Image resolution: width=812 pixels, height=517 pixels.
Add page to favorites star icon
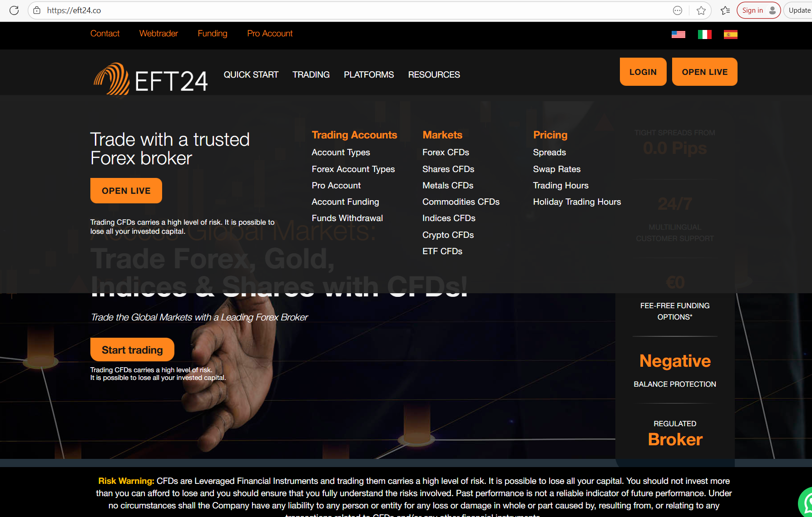point(701,10)
